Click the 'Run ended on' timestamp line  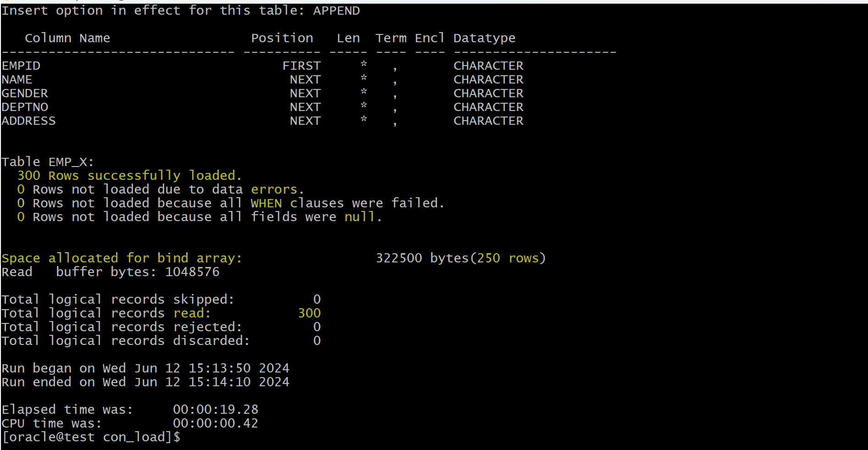point(145,382)
